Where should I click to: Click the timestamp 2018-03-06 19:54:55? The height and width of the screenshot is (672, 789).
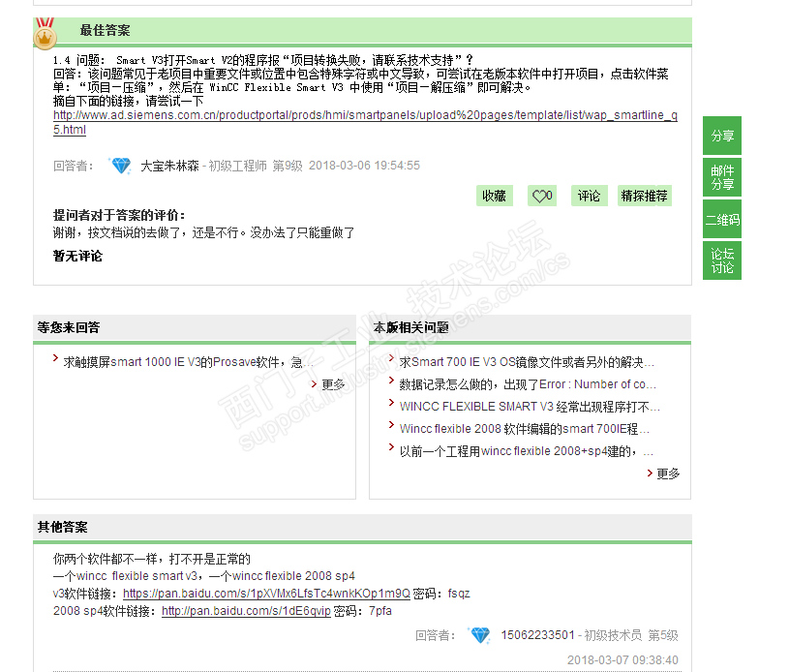[364, 166]
